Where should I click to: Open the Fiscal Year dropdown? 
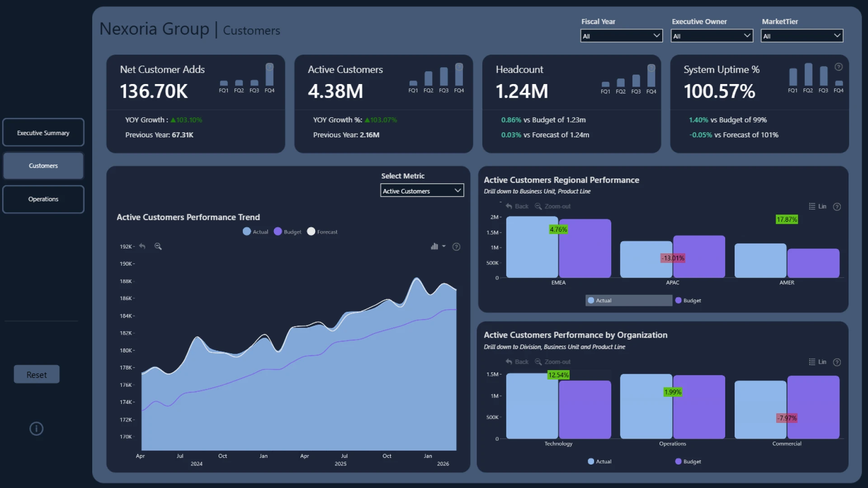621,36
